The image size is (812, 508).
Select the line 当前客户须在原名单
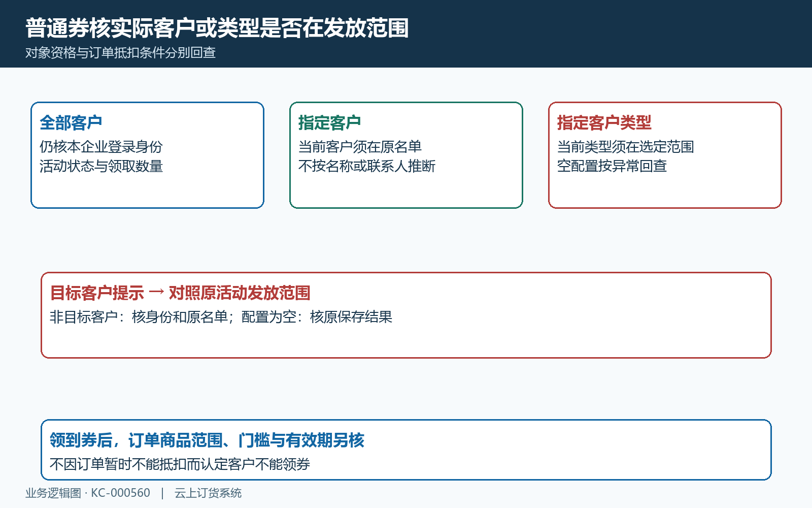pos(360,147)
